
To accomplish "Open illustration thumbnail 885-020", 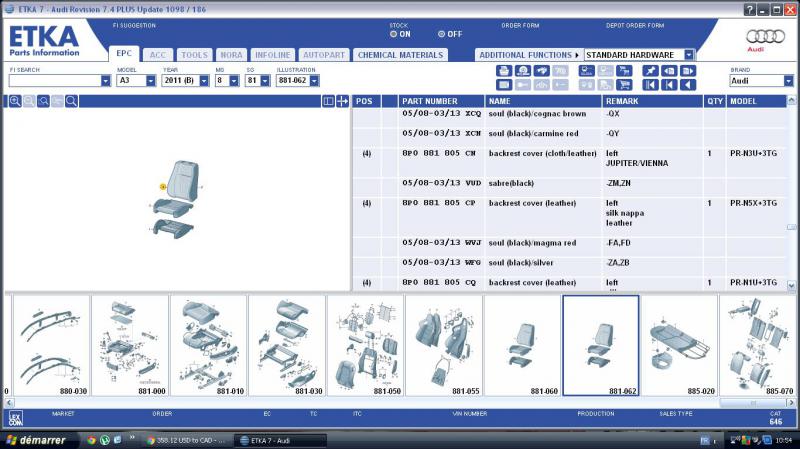I will click(679, 345).
